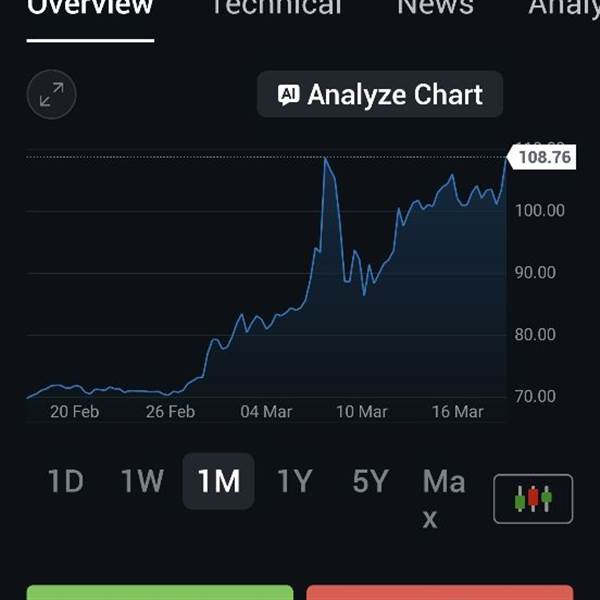
Task: Switch to the Technical tab
Action: click(275, 8)
